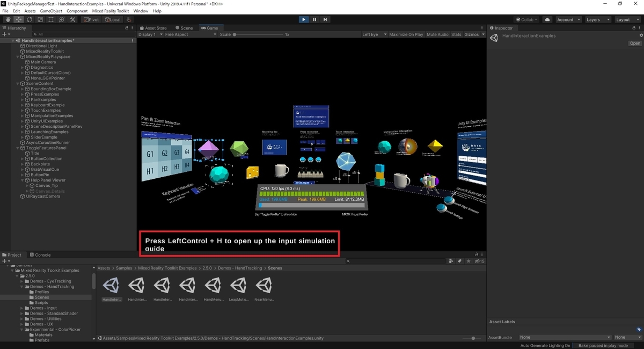Click the search by type icon
This screenshot has height=349, width=644.
point(451,261)
